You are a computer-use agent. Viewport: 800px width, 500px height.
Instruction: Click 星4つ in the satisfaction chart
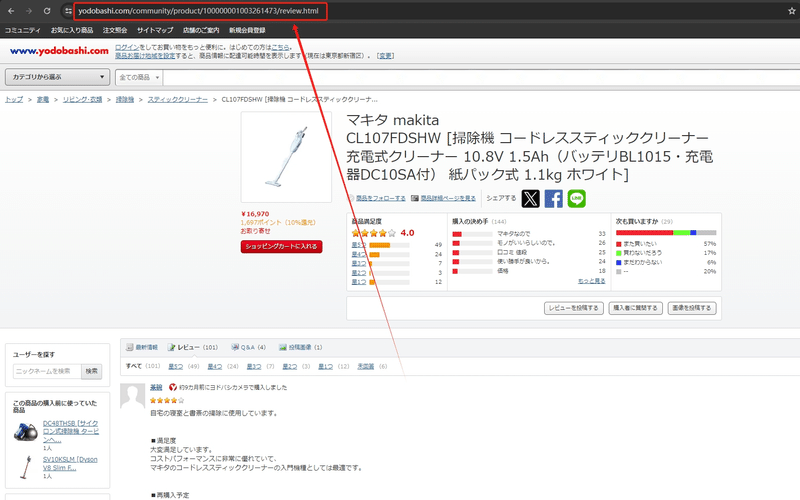click(x=359, y=254)
